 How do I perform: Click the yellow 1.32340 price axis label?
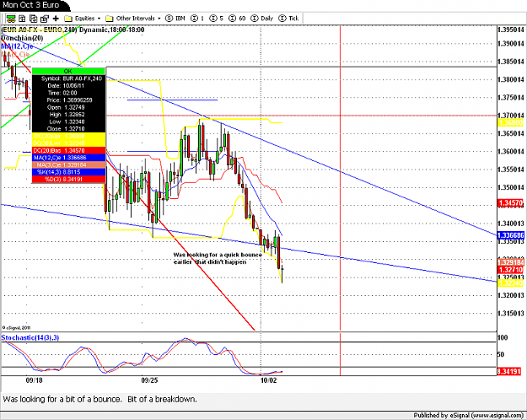510,283
